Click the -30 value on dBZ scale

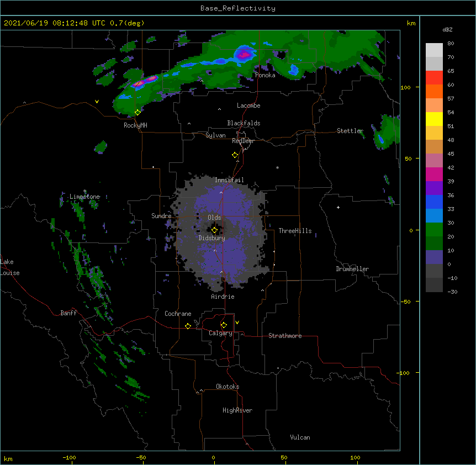click(x=452, y=292)
